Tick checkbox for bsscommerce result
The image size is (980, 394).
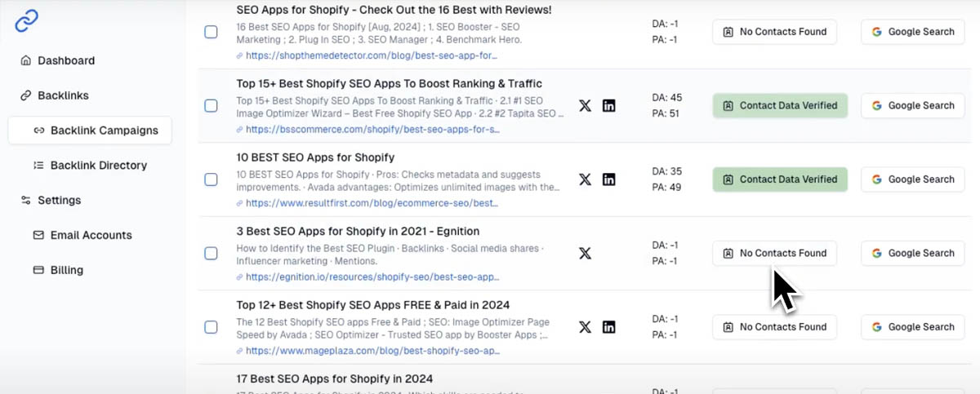coord(211,105)
